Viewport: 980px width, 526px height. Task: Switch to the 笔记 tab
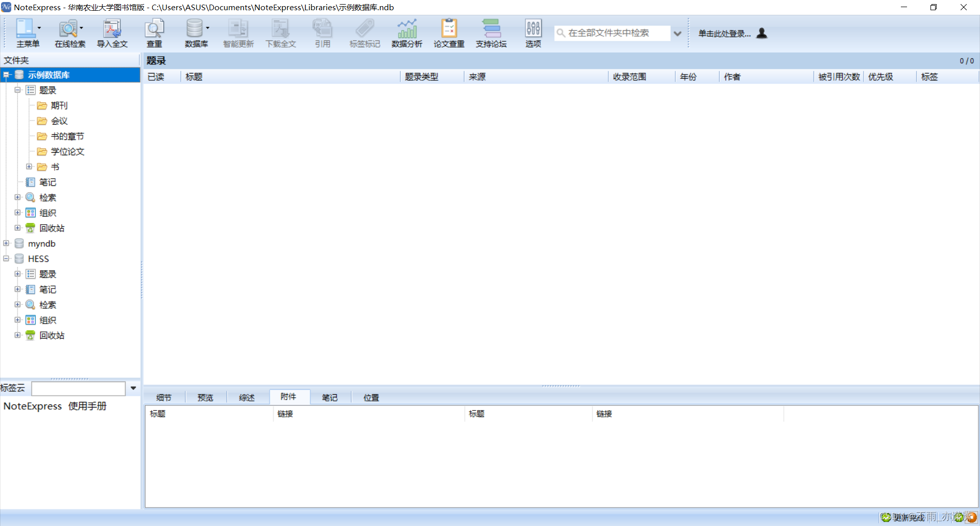(x=330, y=397)
